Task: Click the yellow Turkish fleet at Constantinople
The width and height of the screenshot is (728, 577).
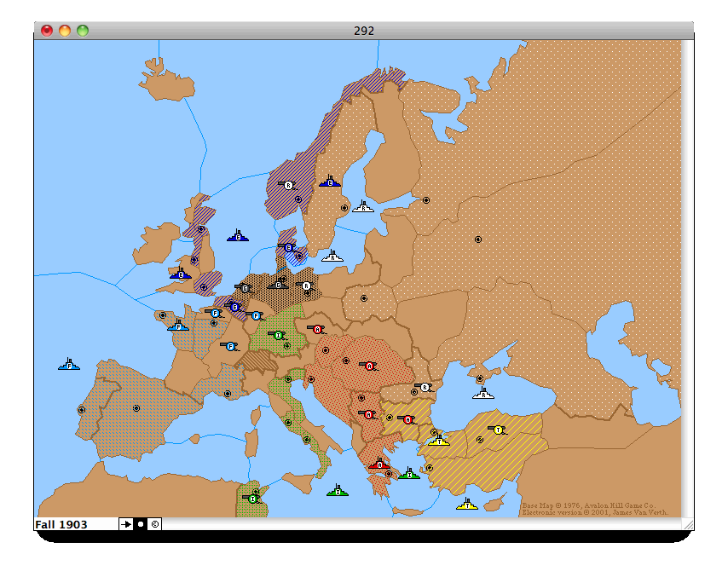Action: [x=439, y=440]
